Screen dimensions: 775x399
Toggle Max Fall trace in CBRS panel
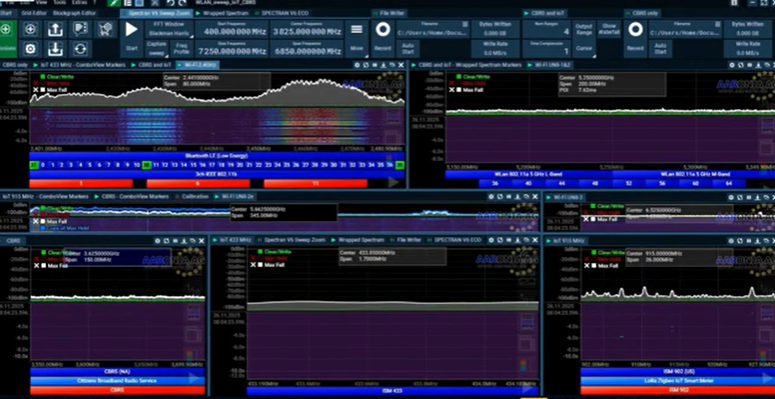51,266
